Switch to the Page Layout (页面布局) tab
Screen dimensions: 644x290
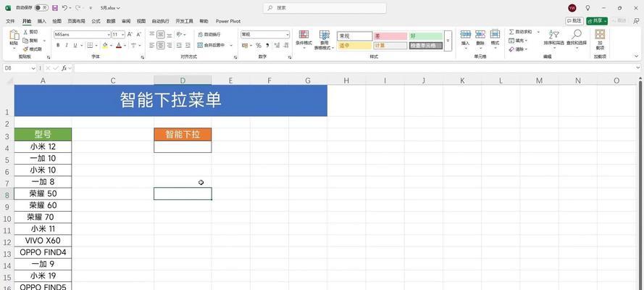(x=76, y=21)
